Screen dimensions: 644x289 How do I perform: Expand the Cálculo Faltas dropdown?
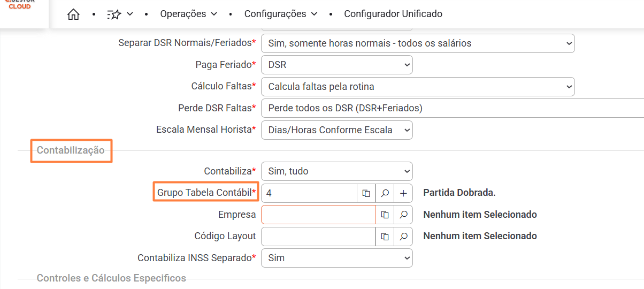pyautogui.click(x=417, y=86)
